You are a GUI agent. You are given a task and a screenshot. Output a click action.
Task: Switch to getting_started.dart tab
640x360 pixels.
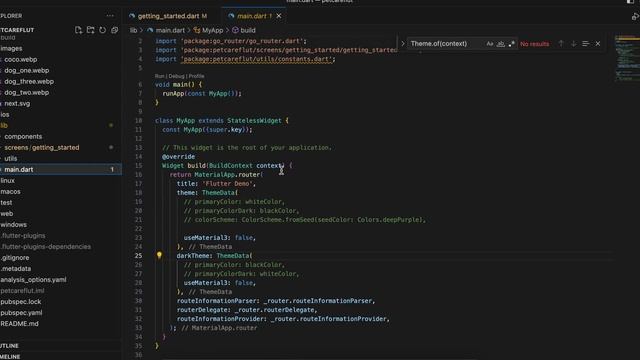[172, 16]
